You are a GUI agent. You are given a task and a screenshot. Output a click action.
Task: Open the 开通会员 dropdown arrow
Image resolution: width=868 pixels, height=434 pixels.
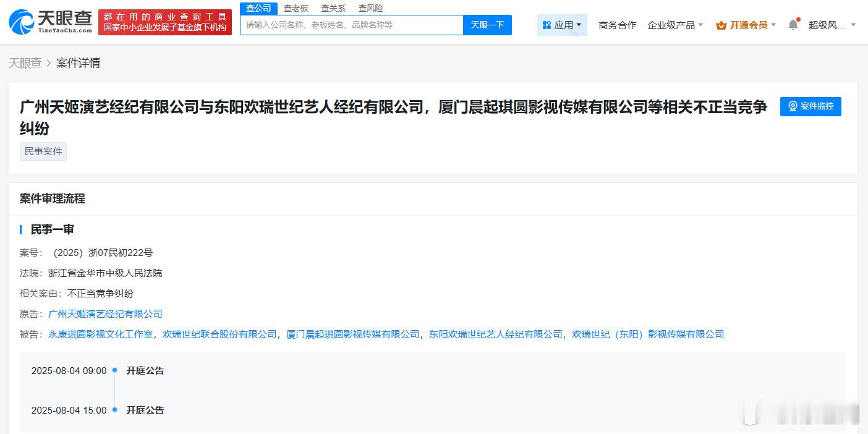click(x=773, y=25)
